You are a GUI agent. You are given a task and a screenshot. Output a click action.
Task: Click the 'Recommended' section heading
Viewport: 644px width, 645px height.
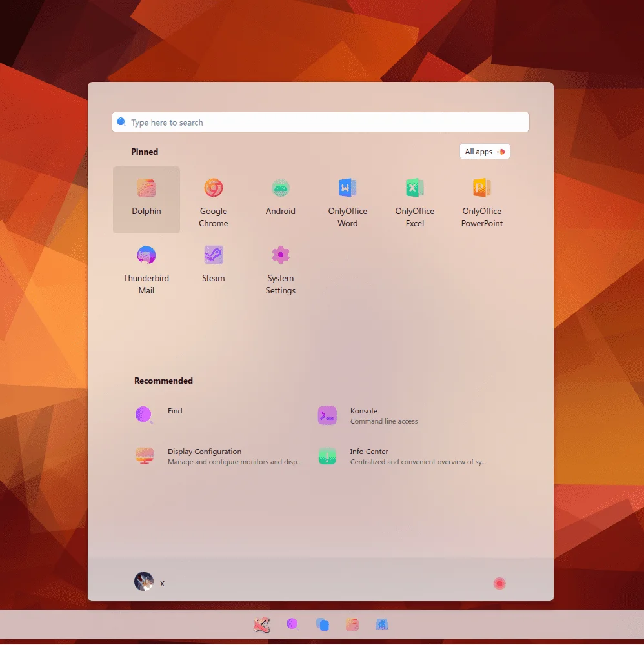[x=163, y=381]
